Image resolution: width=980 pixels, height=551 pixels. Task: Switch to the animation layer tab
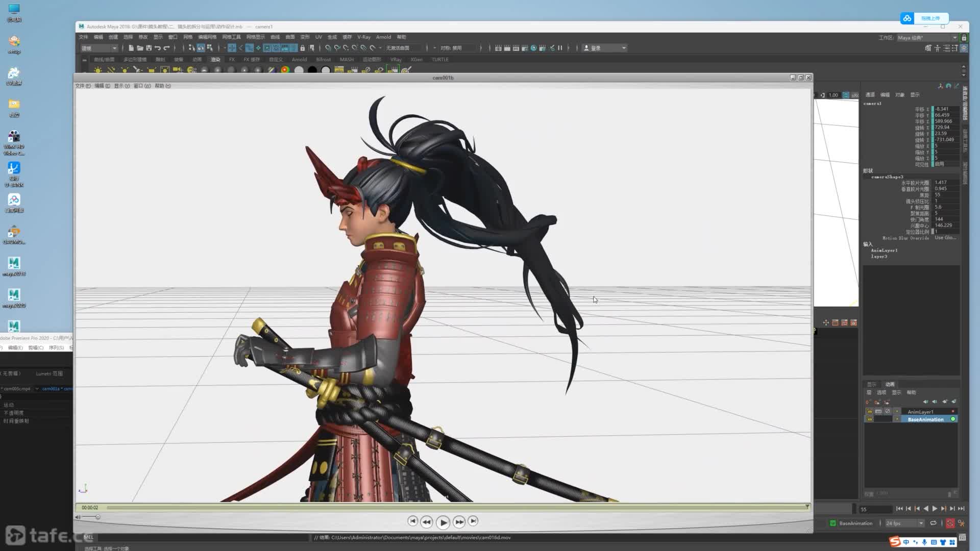pos(890,385)
